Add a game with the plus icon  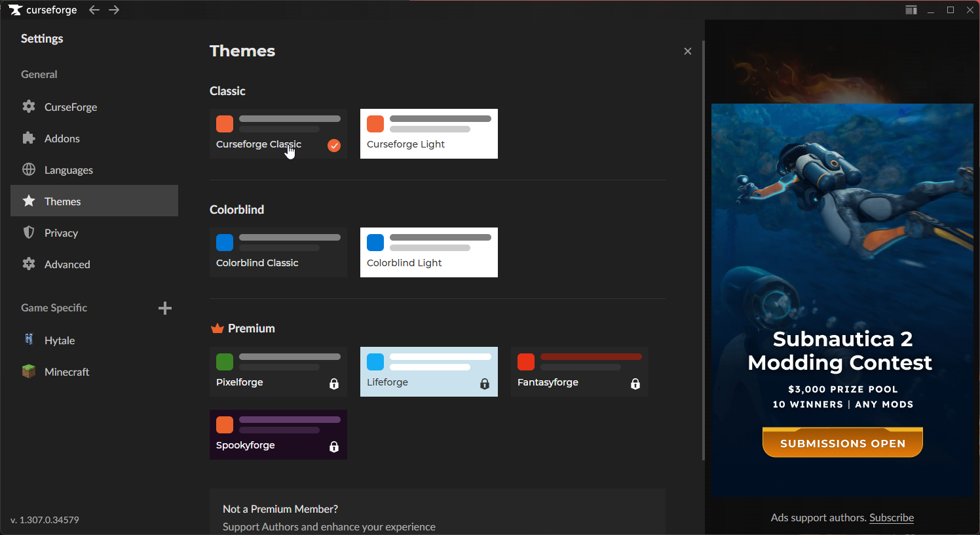[x=165, y=308]
